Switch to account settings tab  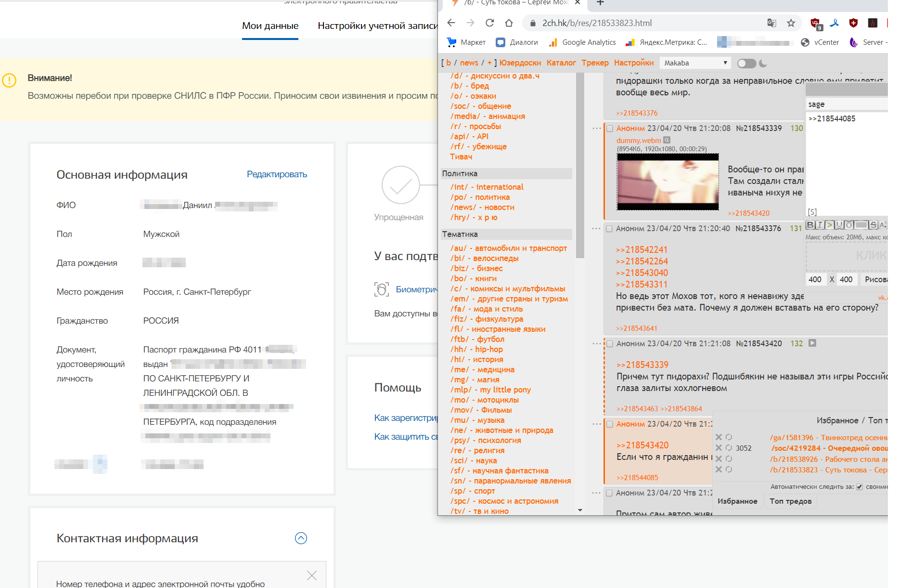click(377, 26)
